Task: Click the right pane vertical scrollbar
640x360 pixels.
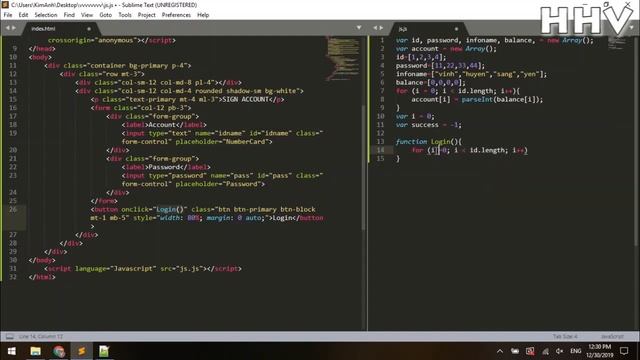Action: click(x=637, y=141)
